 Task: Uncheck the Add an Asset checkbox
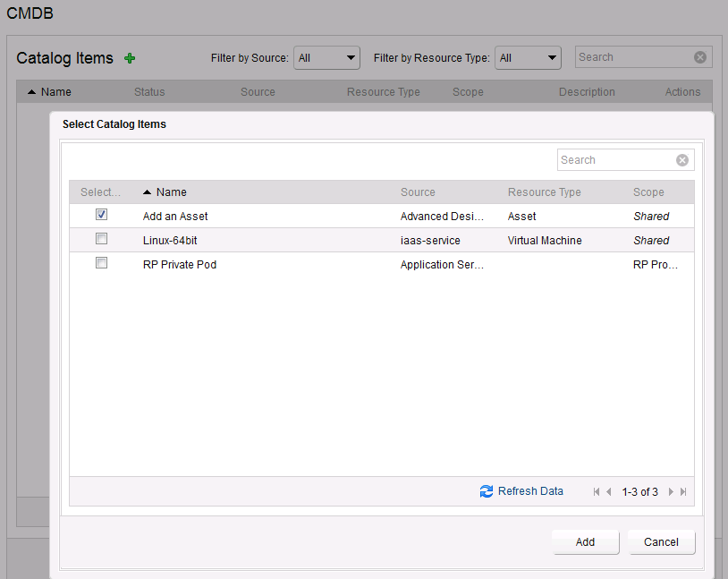click(101, 214)
